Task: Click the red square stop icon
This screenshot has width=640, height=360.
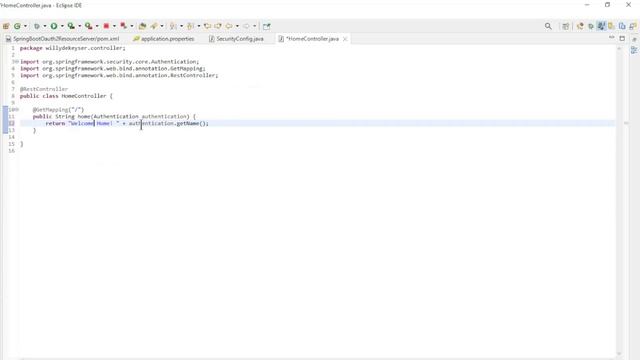Action: [x=106, y=26]
